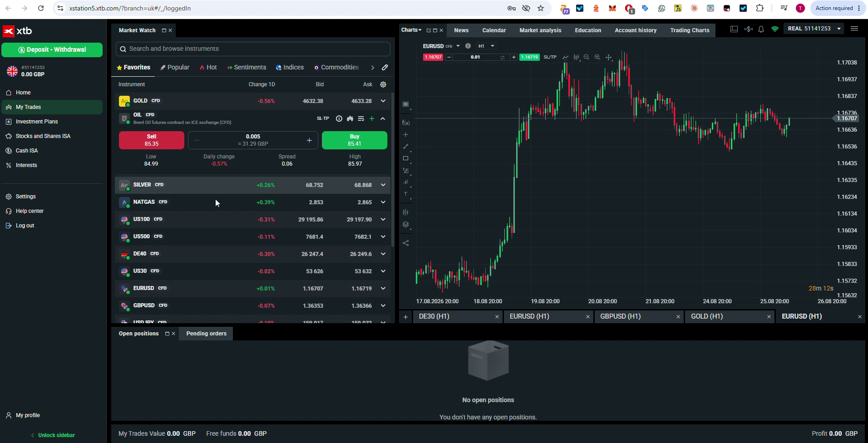
Task: Click the Search and browse instruments field
Action: (253, 49)
